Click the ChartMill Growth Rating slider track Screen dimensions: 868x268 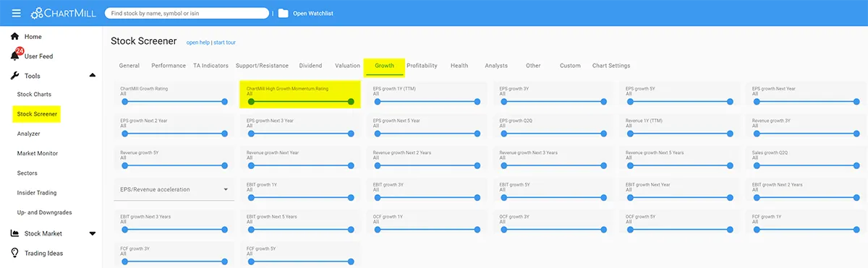[x=174, y=102]
